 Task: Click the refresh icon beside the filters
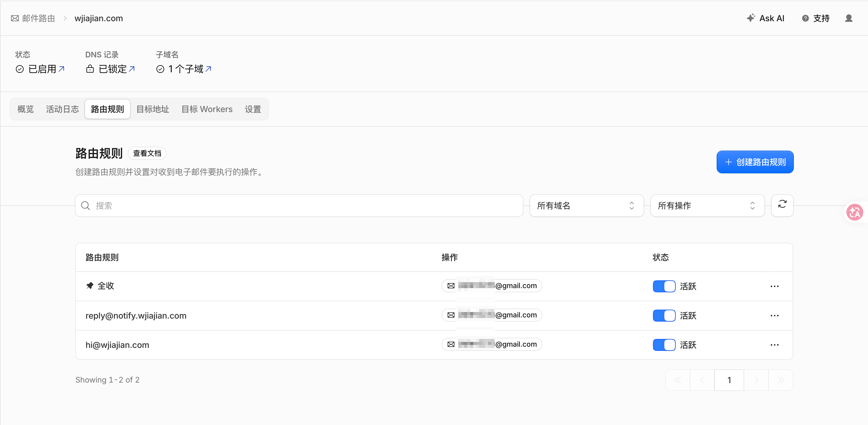[782, 205]
